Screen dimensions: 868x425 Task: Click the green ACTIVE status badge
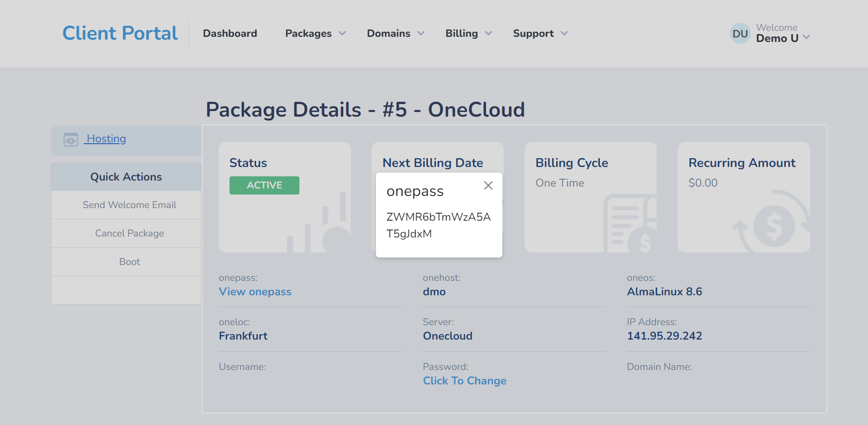pos(264,185)
